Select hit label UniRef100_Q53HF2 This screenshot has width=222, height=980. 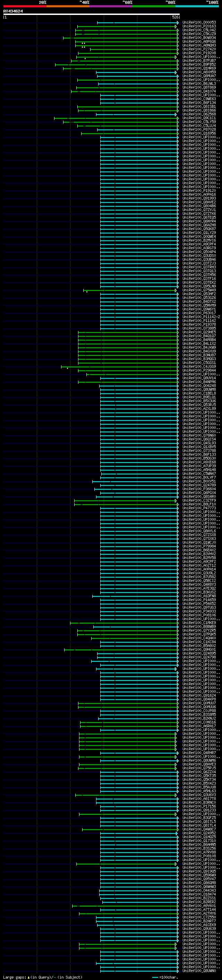click(199, 294)
